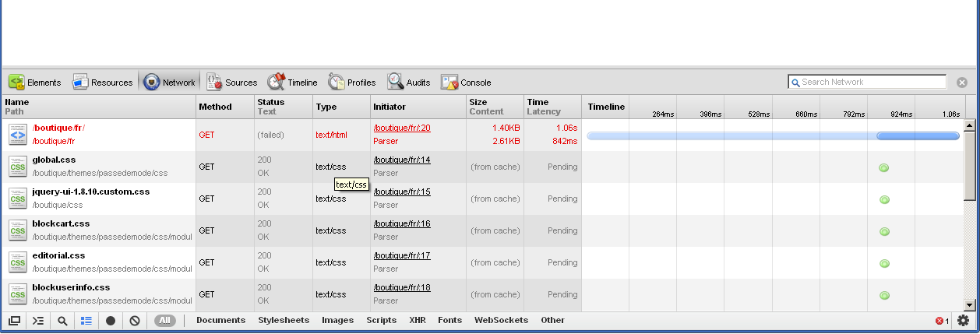Viewport: 980px width, 334px height.
Task: Select the blockcart.css request row
Action: point(483,230)
